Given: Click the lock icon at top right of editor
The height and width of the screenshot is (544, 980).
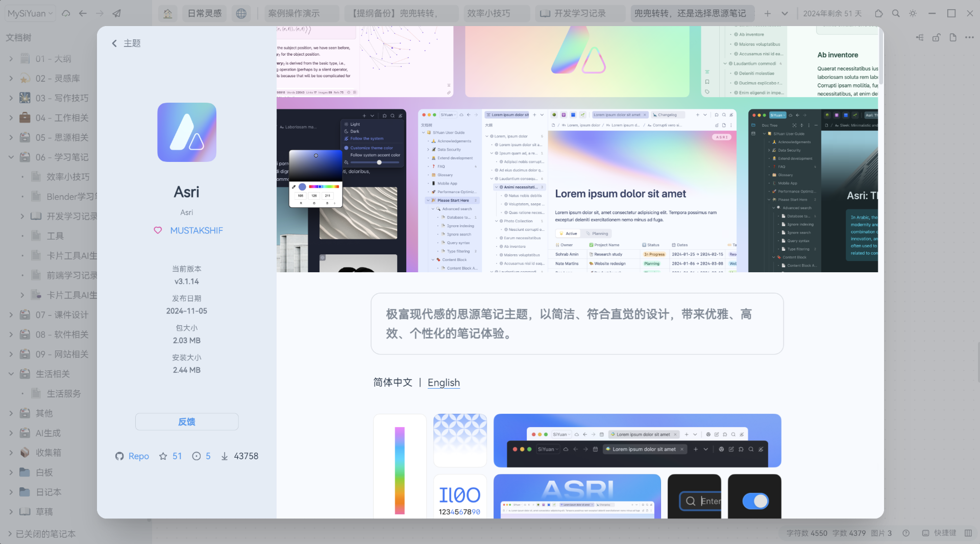Looking at the screenshot, I should (x=936, y=37).
